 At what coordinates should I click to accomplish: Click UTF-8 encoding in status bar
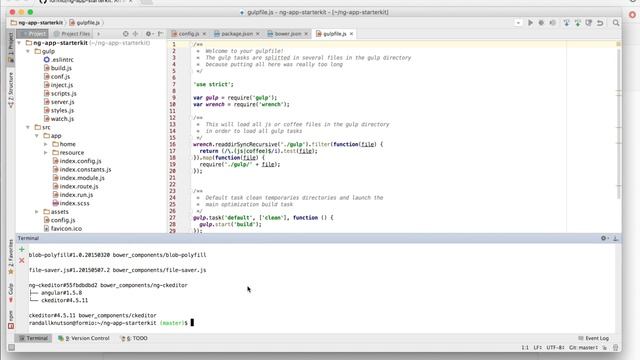[555, 348]
